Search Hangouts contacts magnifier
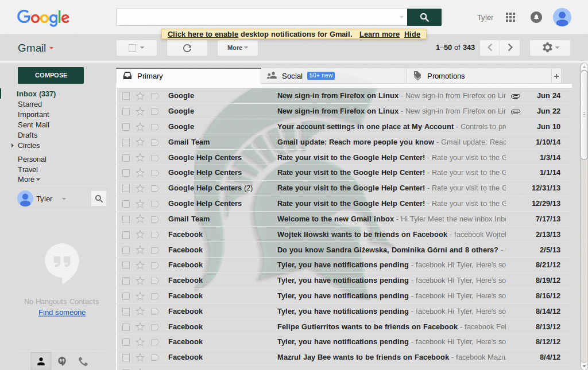Image resolution: width=588 pixels, height=370 pixels. click(x=99, y=198)
